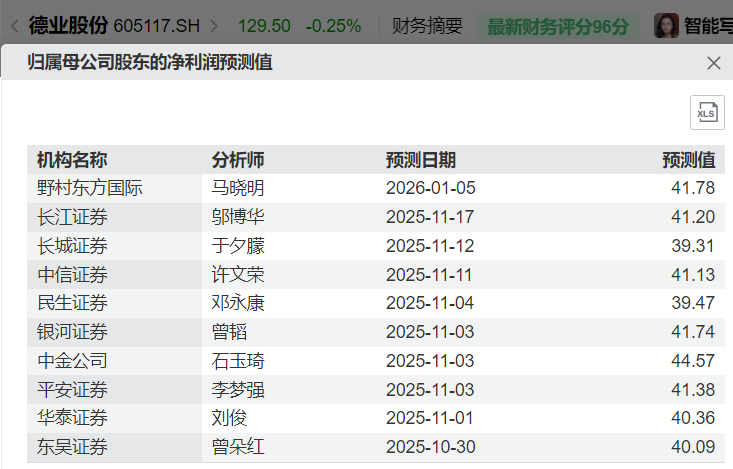Click forecast date 2025-11-17
733x469 pixels.
(430, 217)
